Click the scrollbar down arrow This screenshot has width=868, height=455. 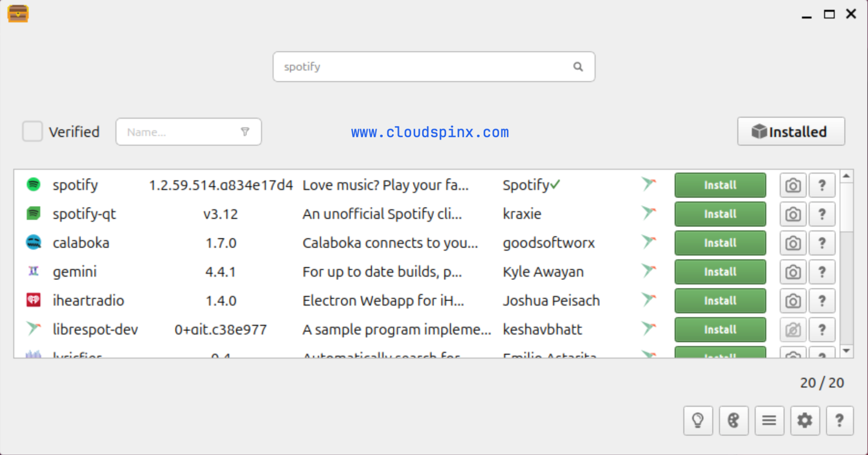click(x=846, y=351)
